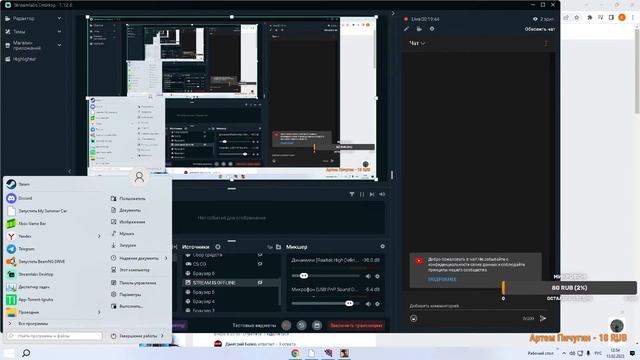Bookmark the page with Chrome's star icon
The width and height of the screenshot is (640, 360).
[577, 18]
